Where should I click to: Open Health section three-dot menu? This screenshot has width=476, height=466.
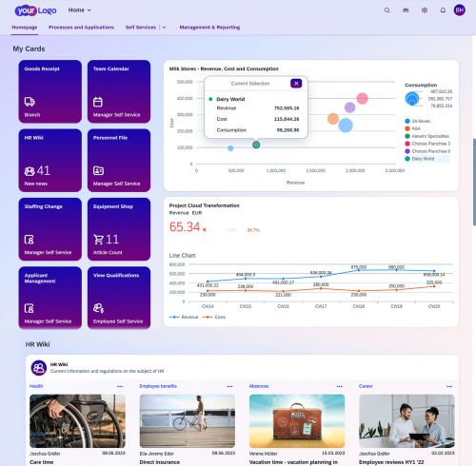[x=120, y=386]
